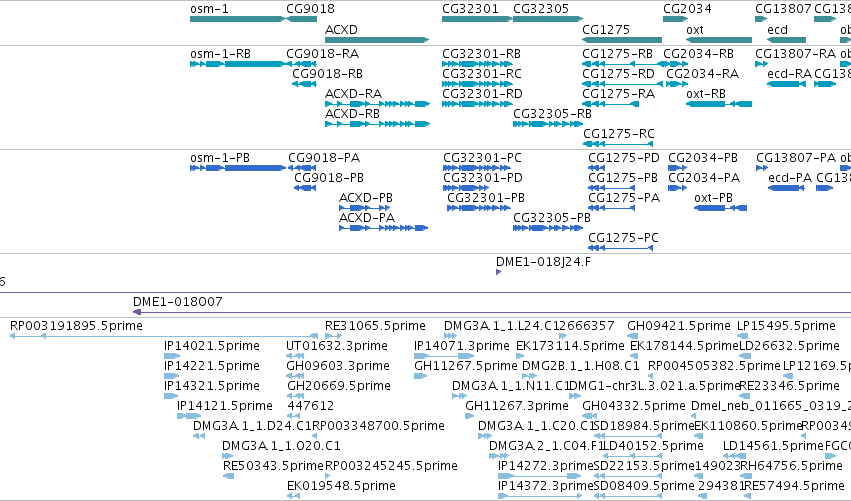This screenshot has height=501, width=851.
Task: Click the IP14221.5prime EST arrow
Action: tap(172, 376)
